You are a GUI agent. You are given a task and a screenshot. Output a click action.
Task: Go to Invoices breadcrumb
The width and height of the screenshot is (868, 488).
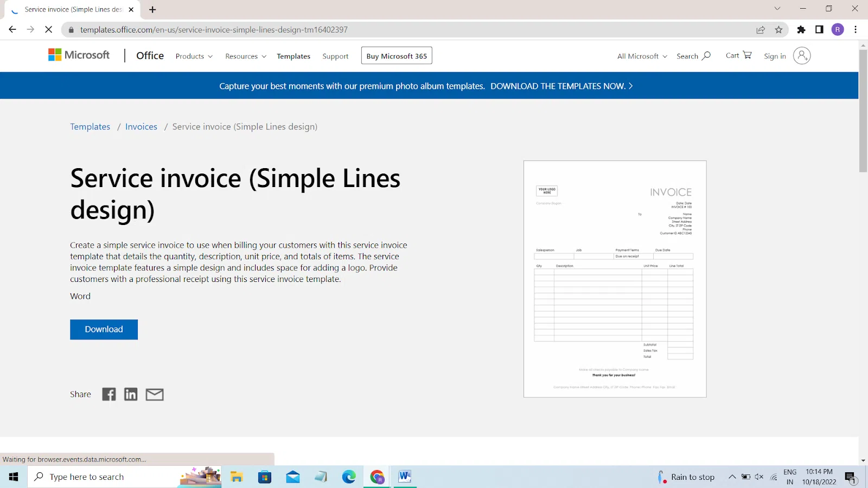point(141,126)
